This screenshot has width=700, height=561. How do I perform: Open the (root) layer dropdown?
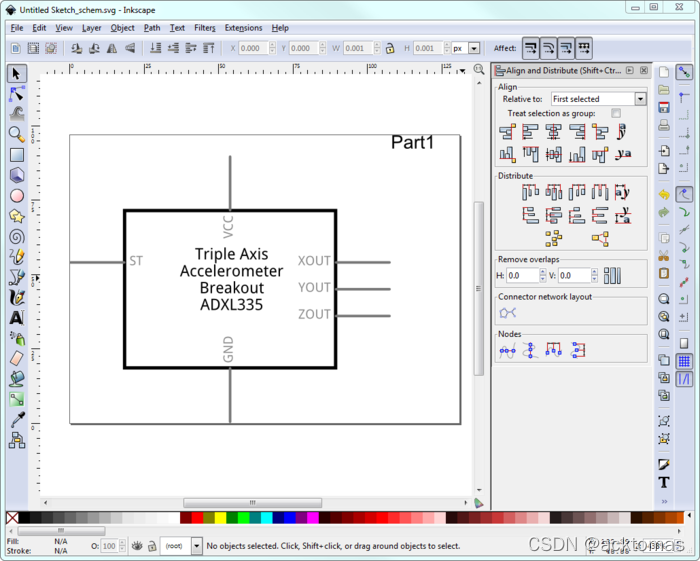click(x=196, y=546)
